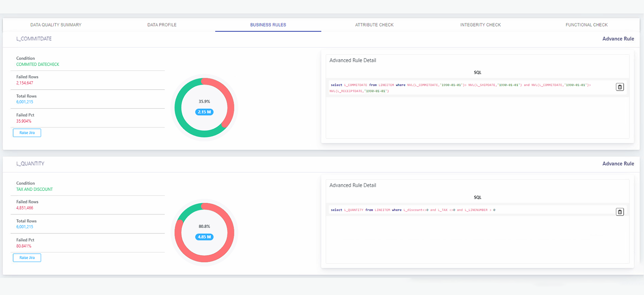Copy the L_QUANTITY SQL query to clipboard

tap(620, 212)
